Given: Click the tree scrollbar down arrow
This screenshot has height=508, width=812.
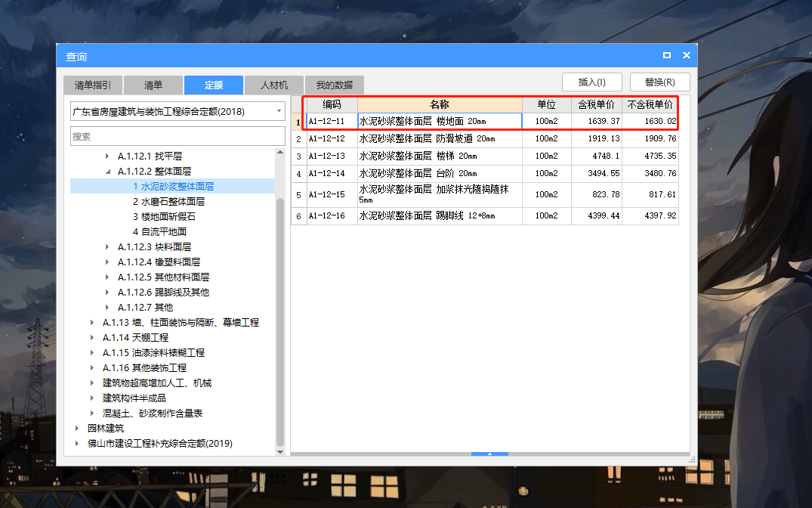Looking at the screenshot, I should [280, 452].
